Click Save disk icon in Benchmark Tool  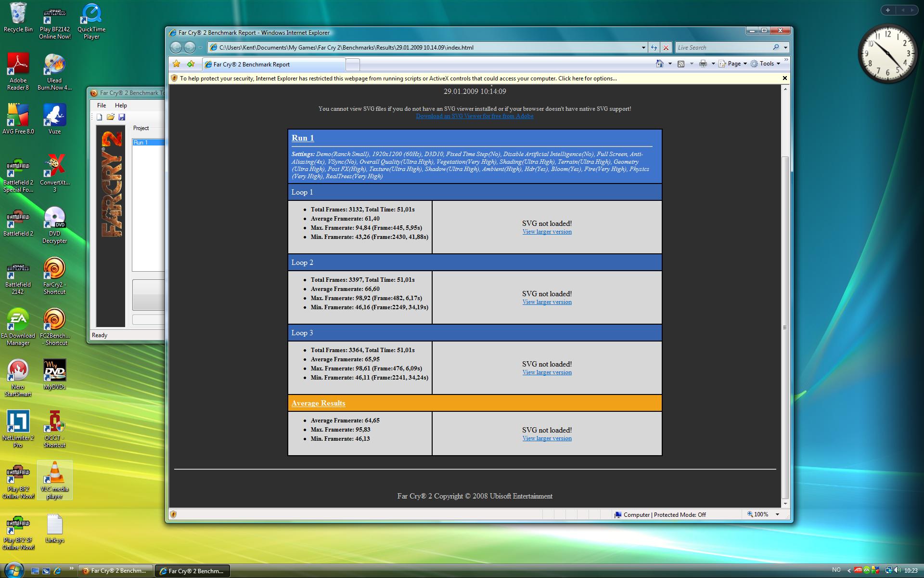122,117
